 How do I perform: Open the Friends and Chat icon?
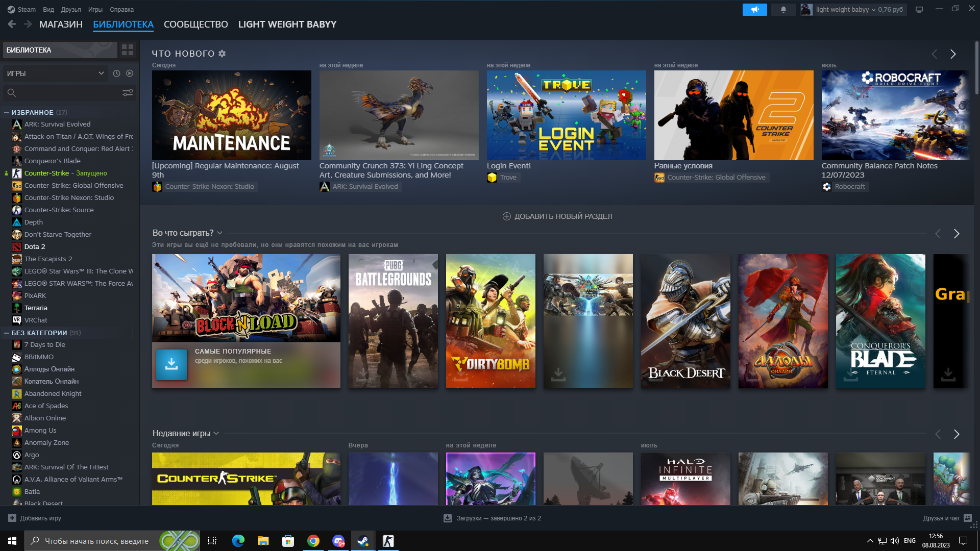tap(968, 518)
